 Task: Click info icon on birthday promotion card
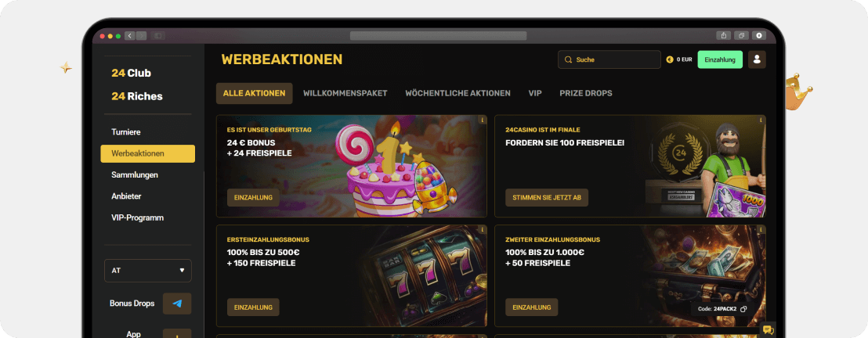tap(483, 119)
